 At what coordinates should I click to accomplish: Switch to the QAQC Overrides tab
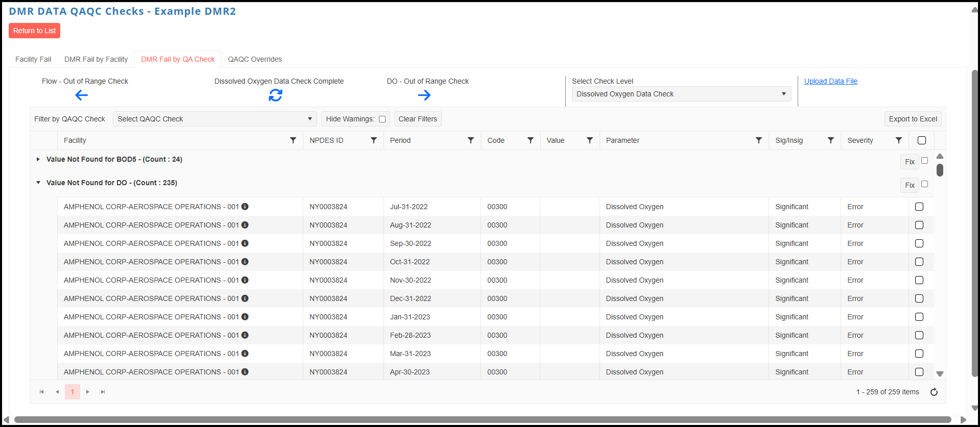coord(255,59)
